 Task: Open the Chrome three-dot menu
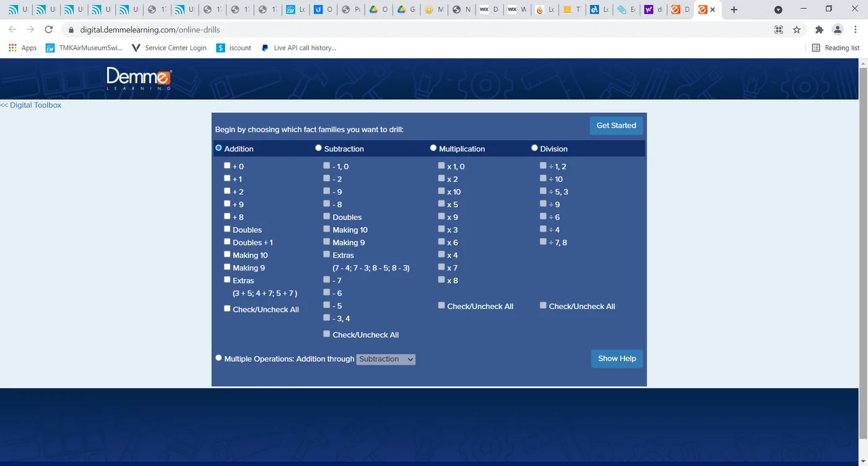pyautogui.click(x=856, y=29)
